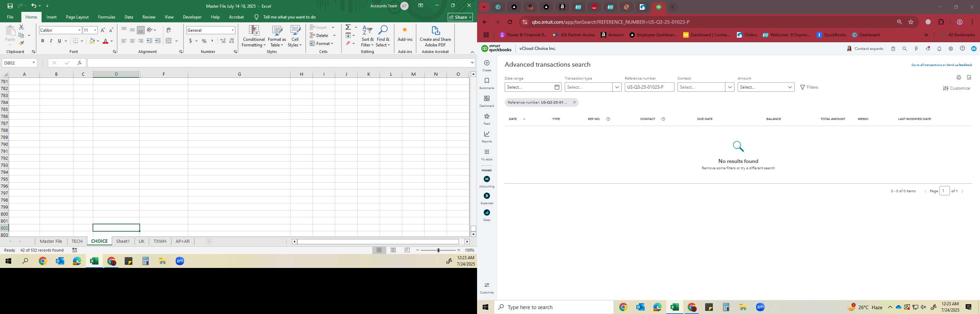Open the Amount dropdown in QuickBooks
980x314 pixels.
766,87
